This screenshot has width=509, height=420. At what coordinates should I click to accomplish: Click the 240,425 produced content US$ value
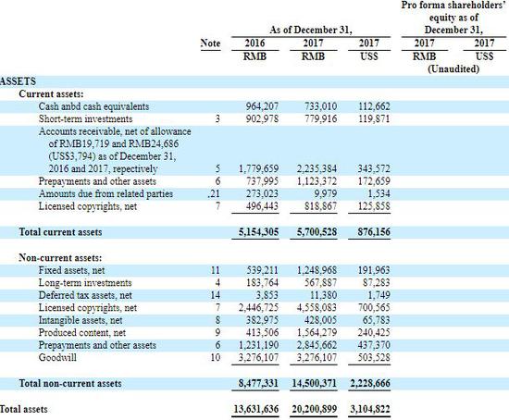374,333
